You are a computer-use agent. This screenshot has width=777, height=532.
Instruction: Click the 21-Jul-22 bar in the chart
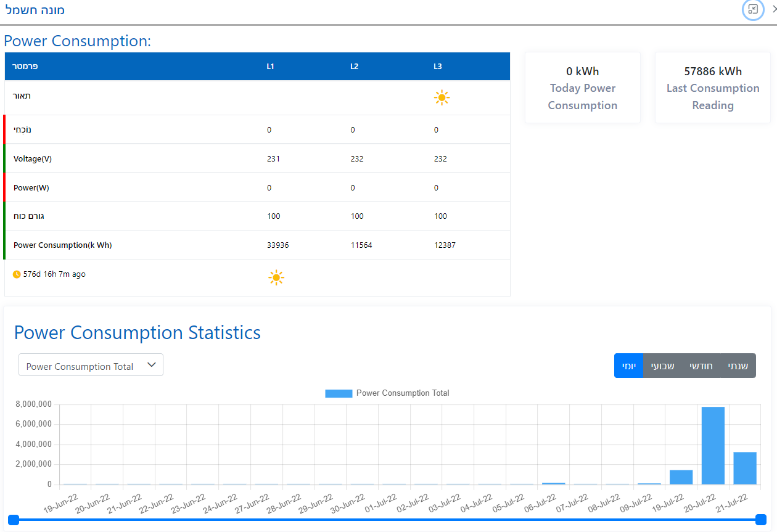tap(744, 468)
